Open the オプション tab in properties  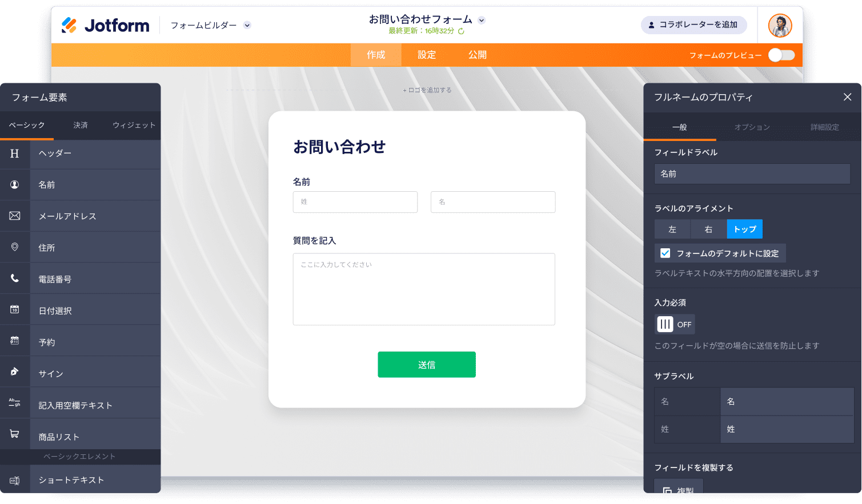coord(751,127)
